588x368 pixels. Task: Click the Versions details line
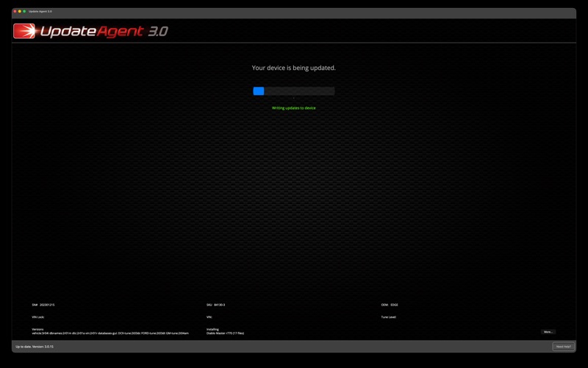110,333
